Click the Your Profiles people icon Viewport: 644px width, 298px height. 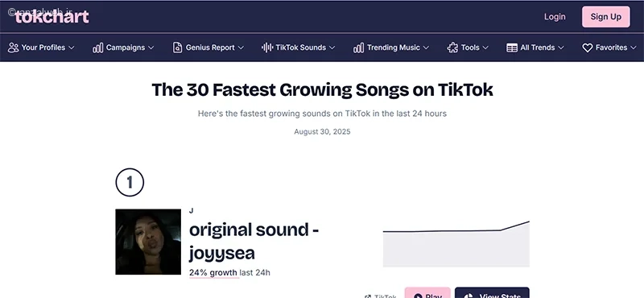13,48
